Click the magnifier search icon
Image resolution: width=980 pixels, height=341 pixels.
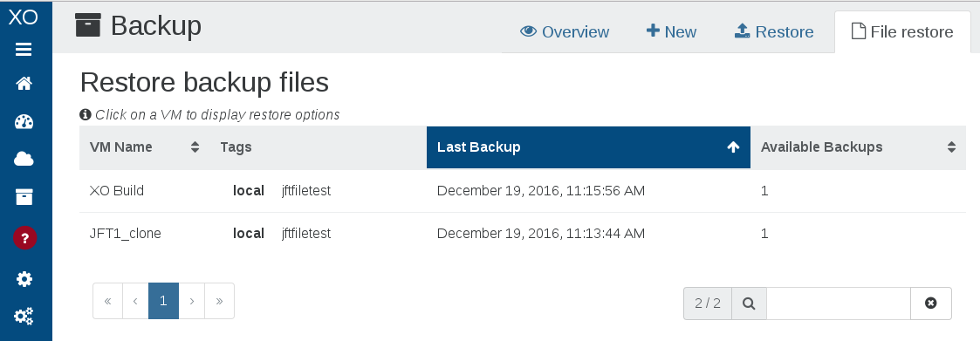[x=749, y=303]
